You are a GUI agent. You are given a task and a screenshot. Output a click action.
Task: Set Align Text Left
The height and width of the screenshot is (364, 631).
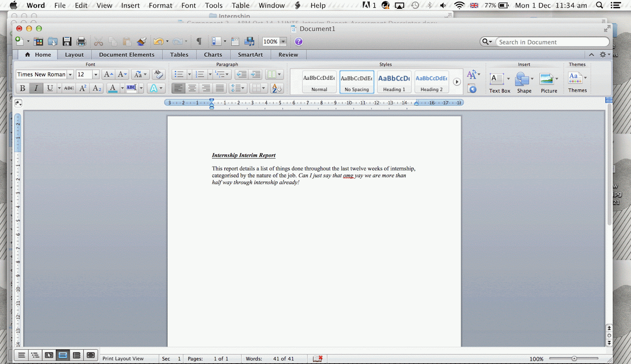[178, 88]
